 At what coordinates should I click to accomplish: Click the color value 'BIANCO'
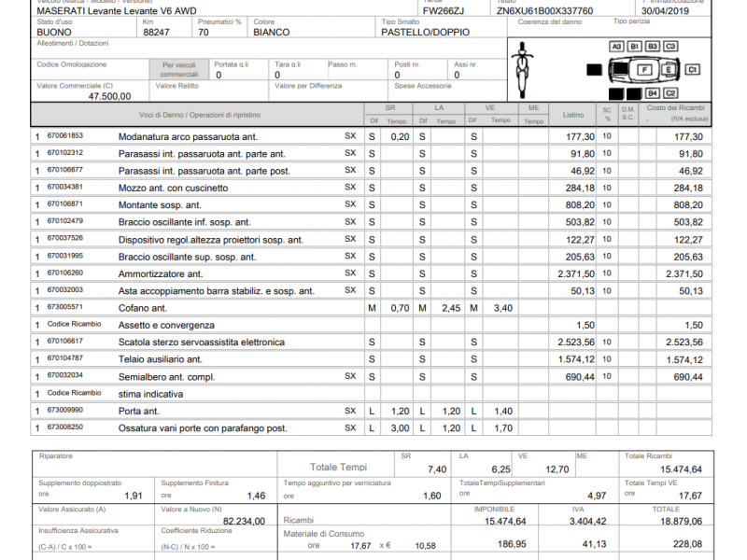(272, 32)
